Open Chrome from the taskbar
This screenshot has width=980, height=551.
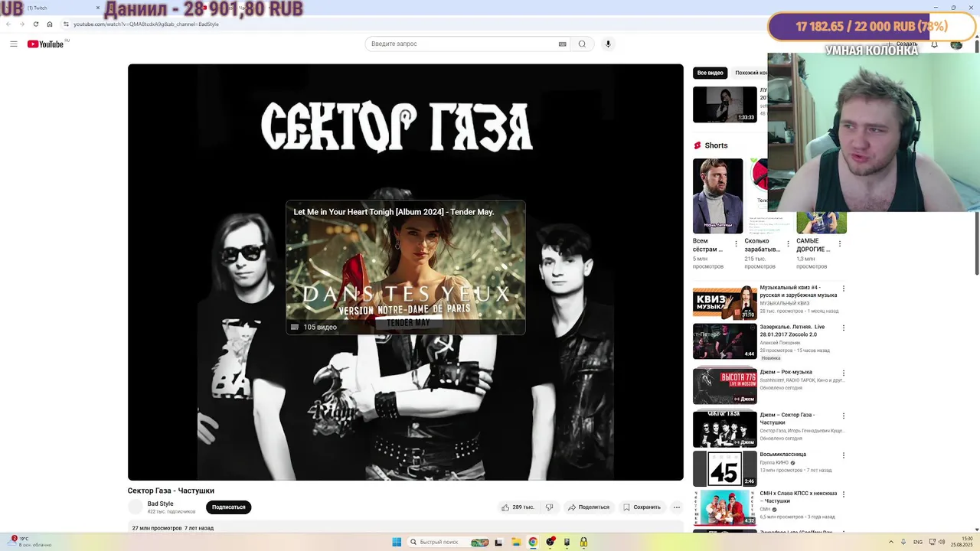[x=533, y=542]
